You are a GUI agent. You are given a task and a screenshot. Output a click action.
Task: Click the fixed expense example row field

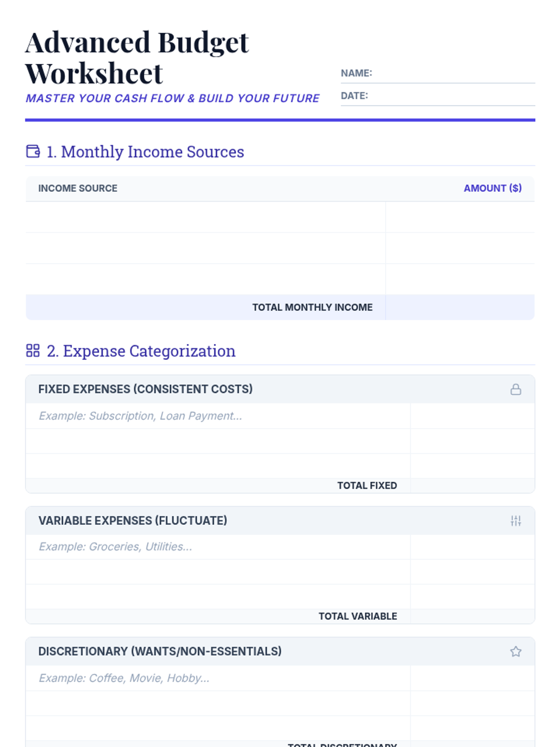pos(217,416)
